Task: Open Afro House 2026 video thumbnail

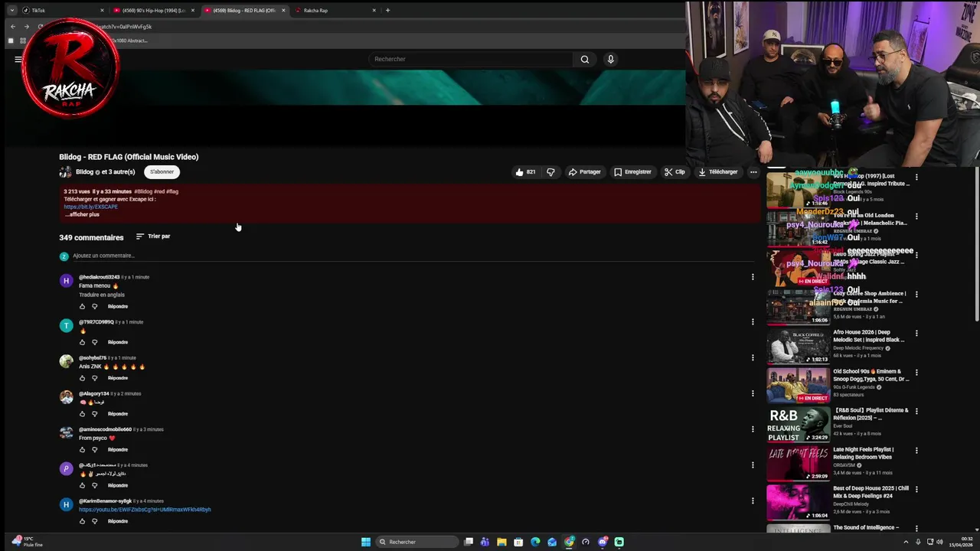Action: pos(799,347)
